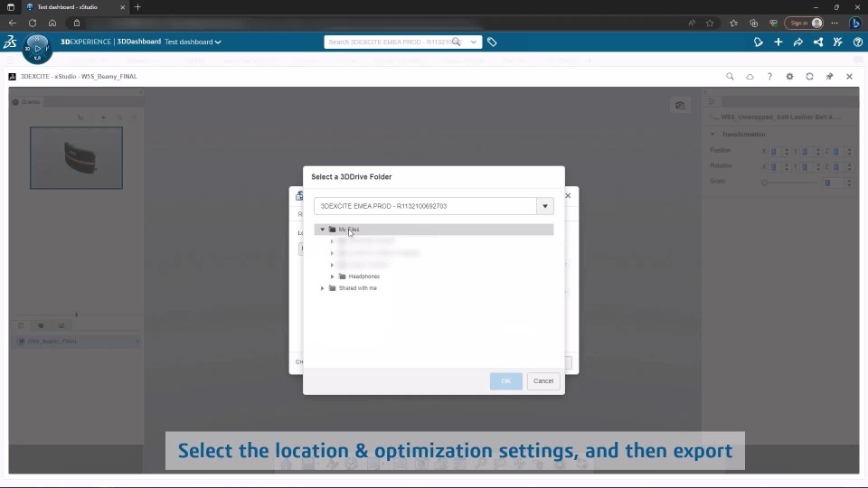Pin the xStudio widget
Viewport: 868px width, 488px height.
[x=829, y=76]
